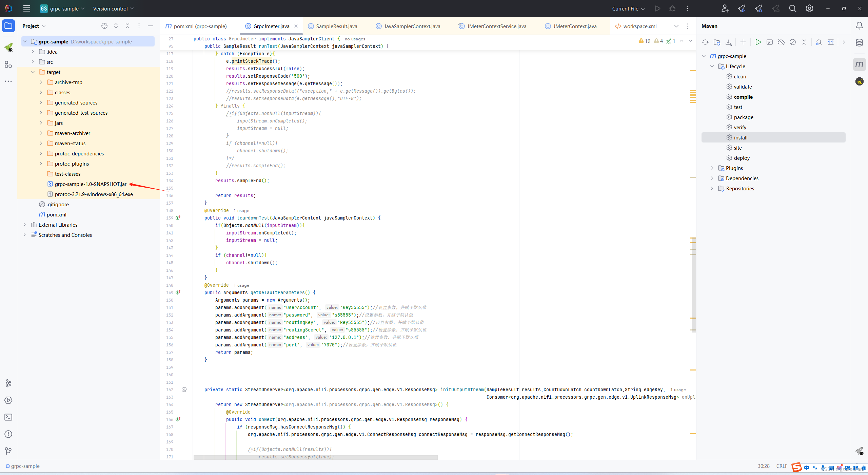Image resolution: width=868 pixels, height=475 pixels.
Task: Toggle the main hamburger menu
Action: [26, 8]
